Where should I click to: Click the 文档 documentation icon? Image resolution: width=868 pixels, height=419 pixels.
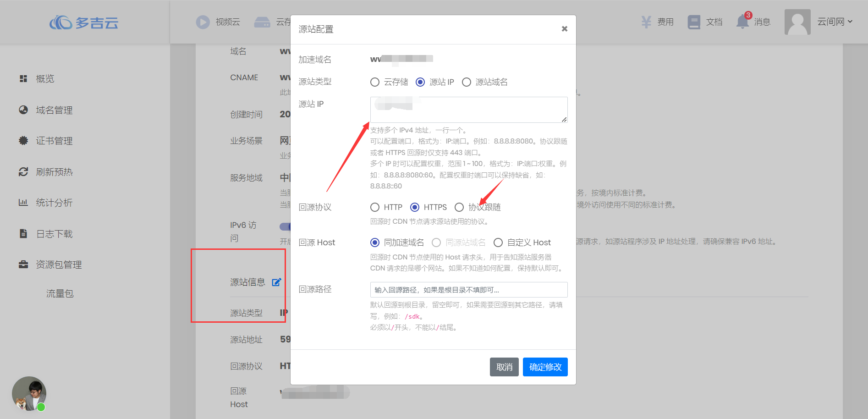click(x=694, y=21)
